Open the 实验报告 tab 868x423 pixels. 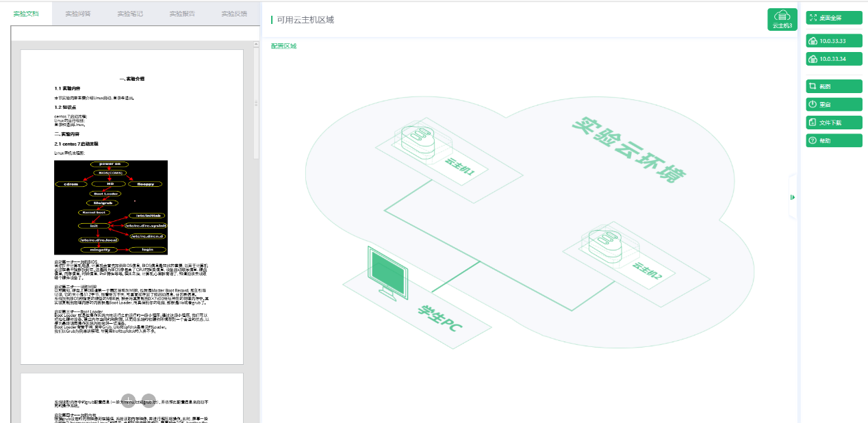pyautogui.click(x=182, y=13)
